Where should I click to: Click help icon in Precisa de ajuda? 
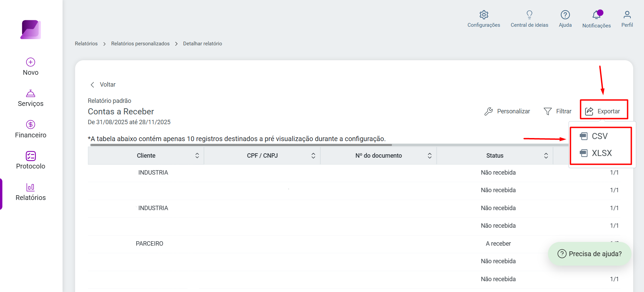[562, 254]
